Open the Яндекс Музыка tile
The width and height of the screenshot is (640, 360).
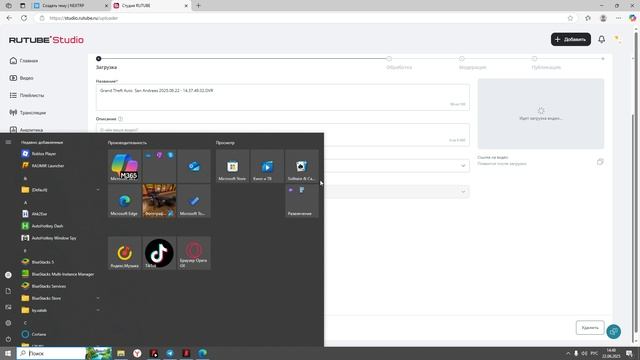pyautogui.click(x=124, y=253)
